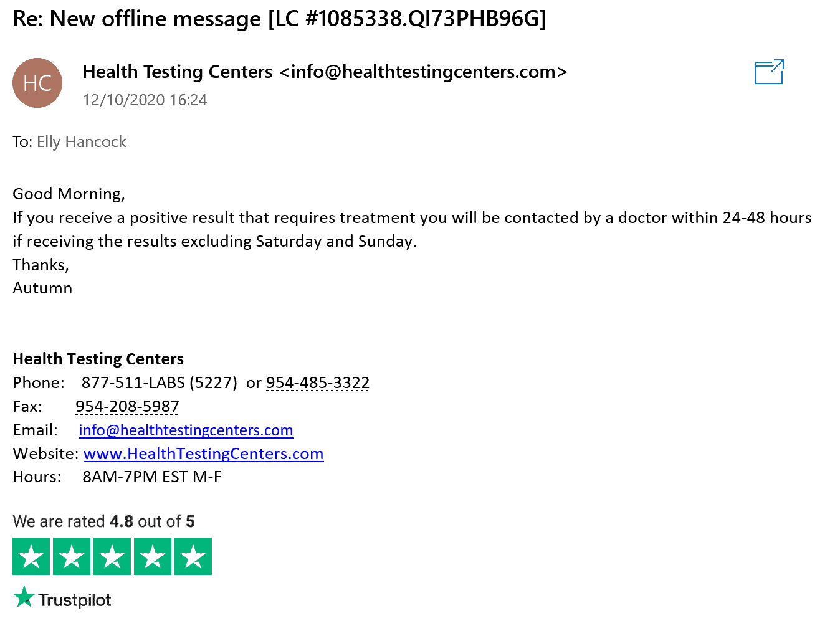Click the HC sender avatar
840x631 pixels.
[37, 83]
